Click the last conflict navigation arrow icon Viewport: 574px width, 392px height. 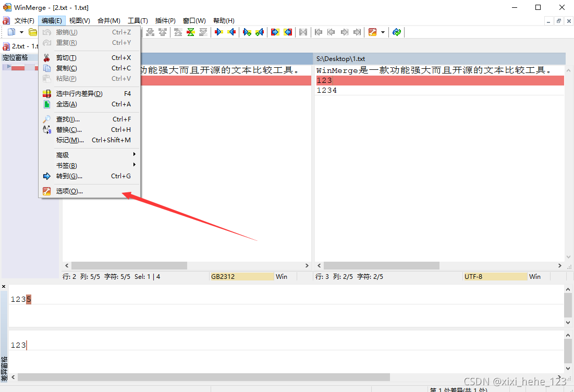pos(357,32)
